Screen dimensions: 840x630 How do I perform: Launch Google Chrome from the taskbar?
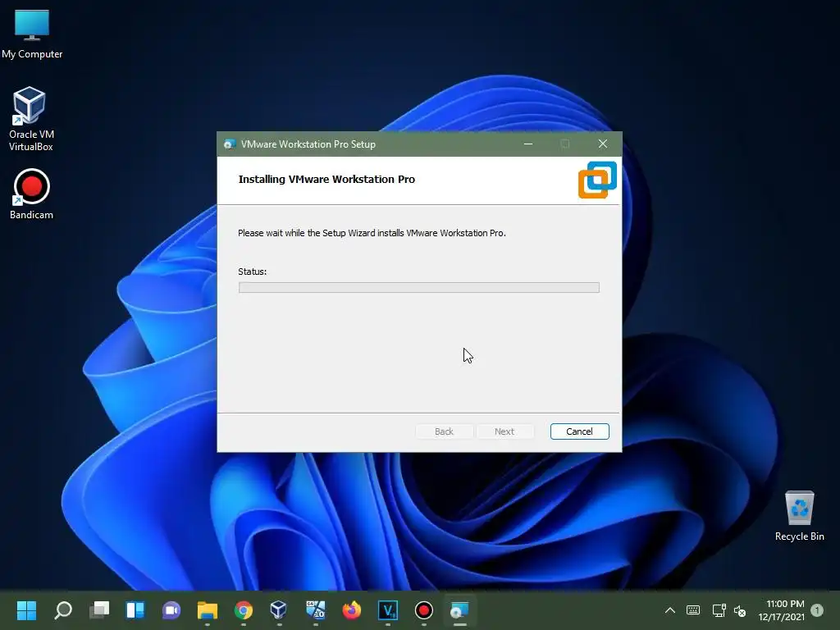[x=243, y=610]
